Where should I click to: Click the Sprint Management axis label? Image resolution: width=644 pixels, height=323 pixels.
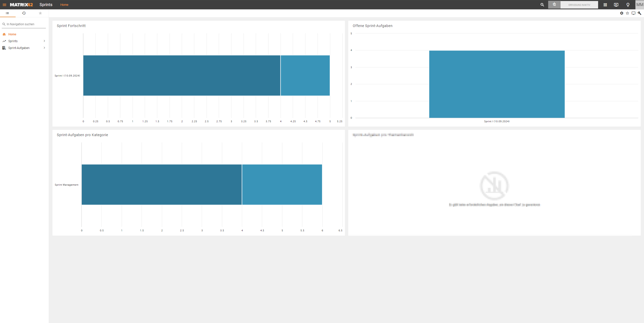(x=67, y=185)
